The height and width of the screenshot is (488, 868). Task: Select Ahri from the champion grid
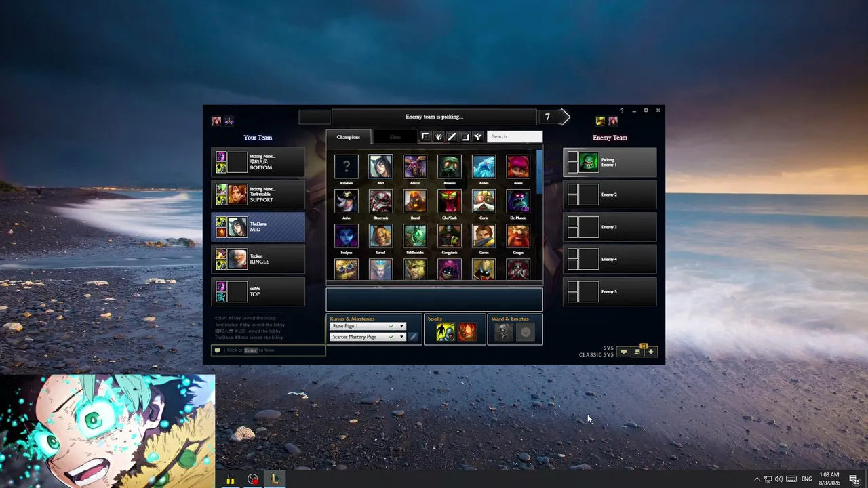tap(380, 167)
